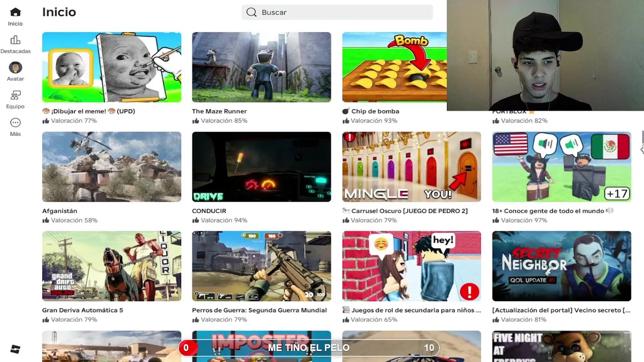This screenshot has width=644, height=362.
Task: Open the Equipo party icon
Action: coord(15,95)
